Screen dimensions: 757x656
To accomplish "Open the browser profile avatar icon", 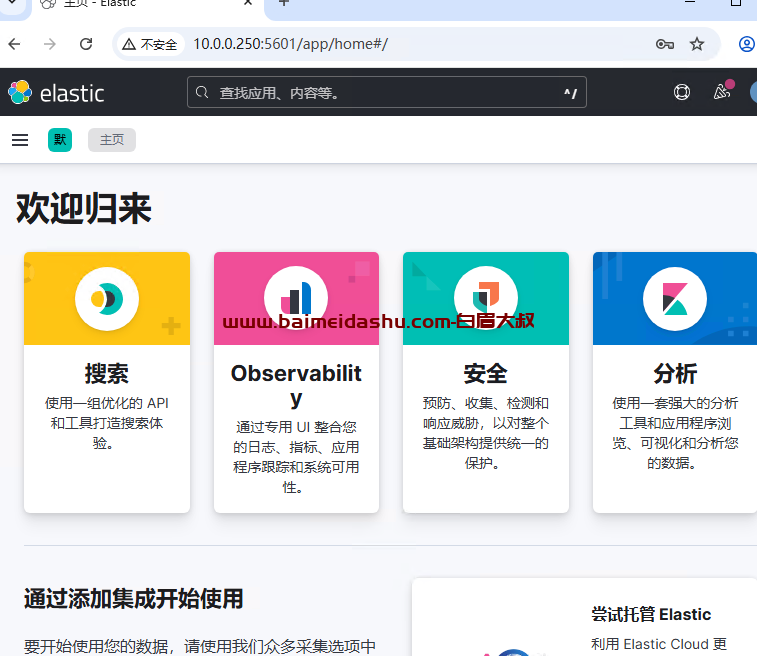I will point(747,44).
